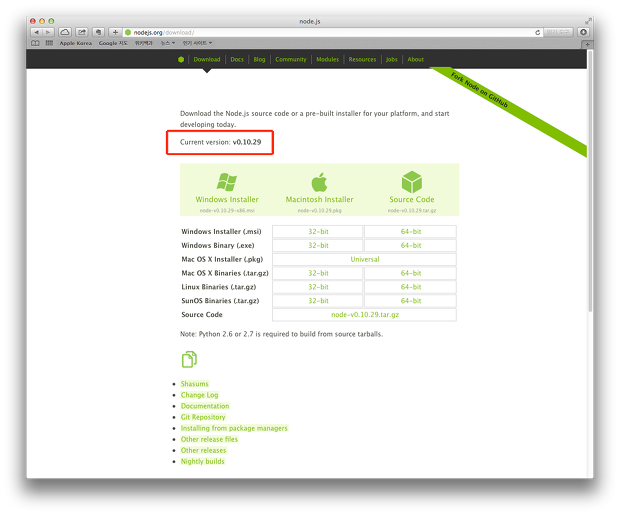This screenshot has height=515, width=620.
Task: Click Source Code heading link in banner
Action: pos(412,199)
